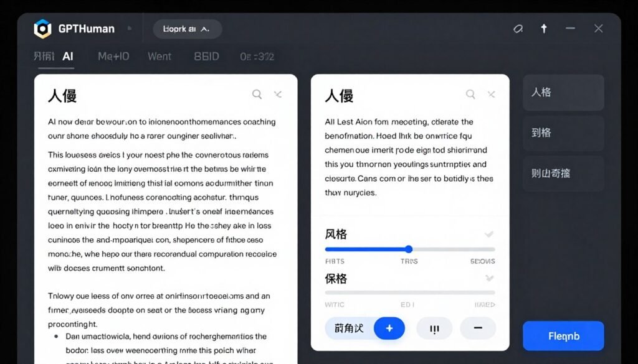
Task: Click the GPTHuman hexagon logo icon
Action: (42, 28)
